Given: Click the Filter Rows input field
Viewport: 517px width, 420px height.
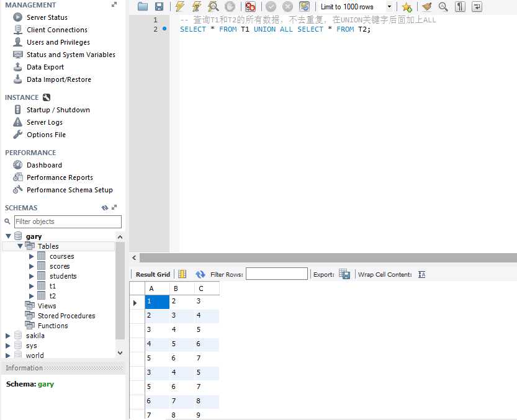Looking at the screenshot, I should [277, 274].
